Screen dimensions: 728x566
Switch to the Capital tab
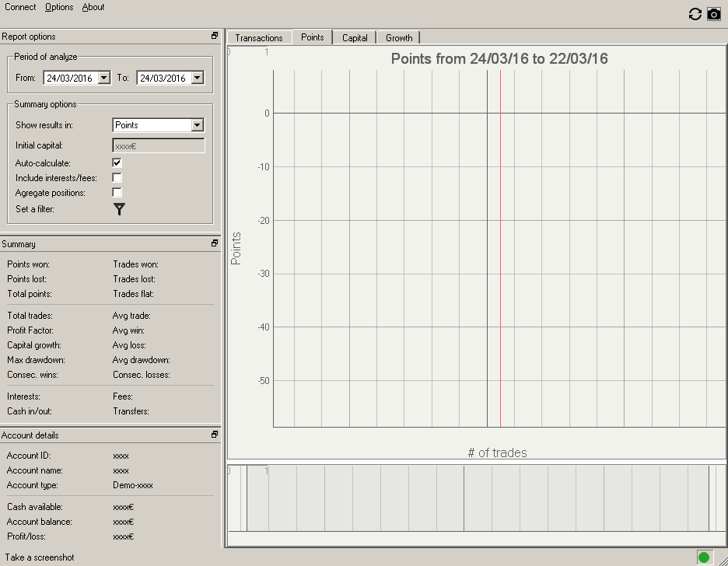point(355,37)
